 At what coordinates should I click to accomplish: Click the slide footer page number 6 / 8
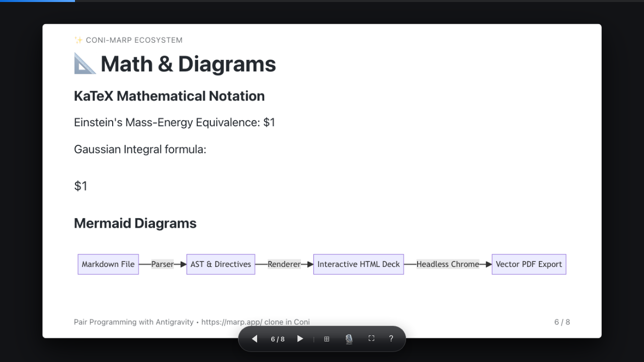pyautogui.click(x=562, y=322)
